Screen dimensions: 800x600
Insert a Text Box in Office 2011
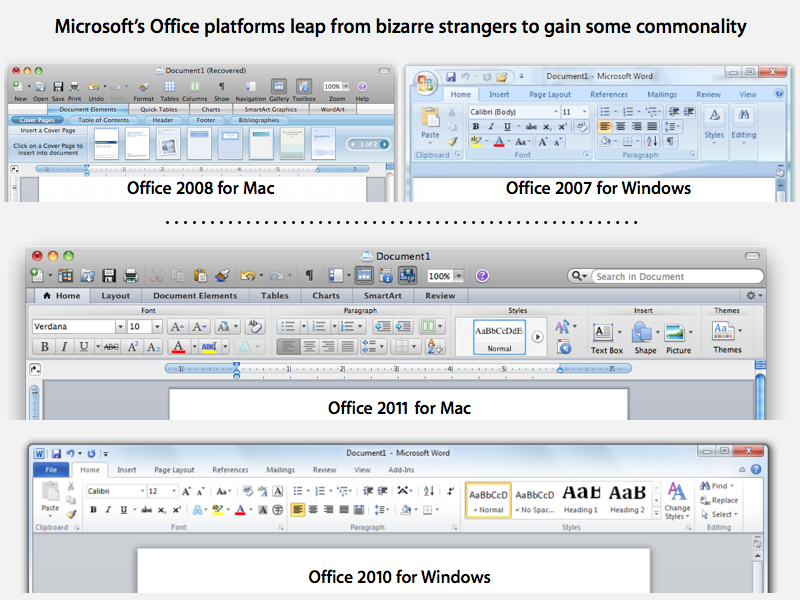click(607, 337)
